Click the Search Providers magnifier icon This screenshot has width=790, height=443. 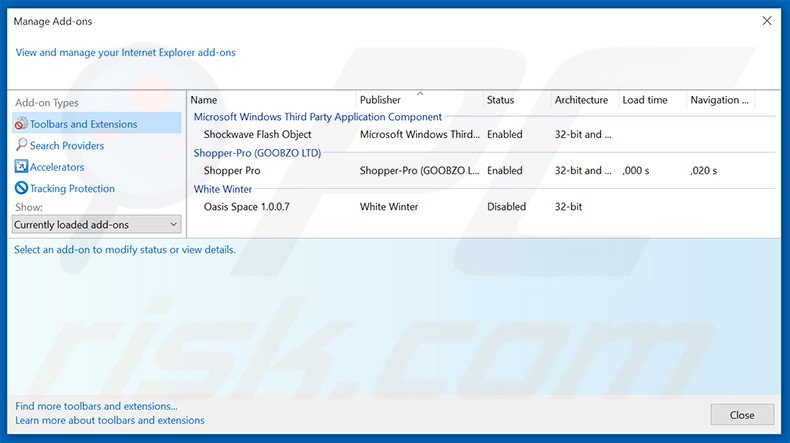tap(21, 145)
